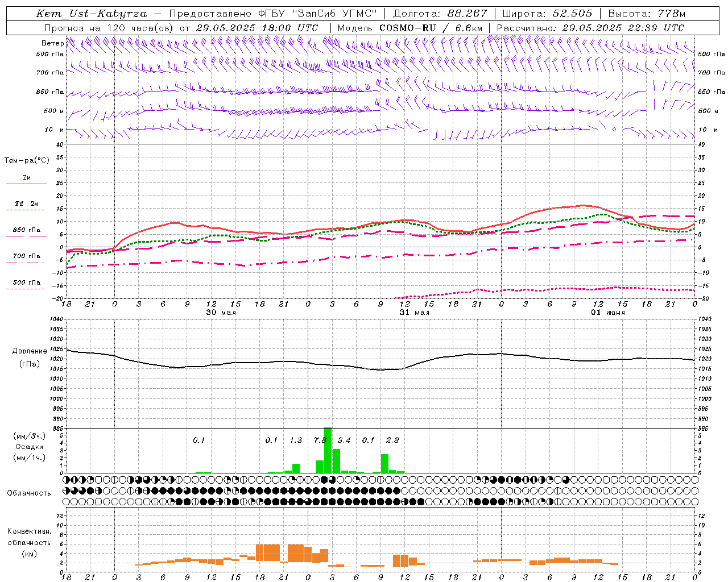Click the 700 гПа temperature legend entry
The height and width of the screenshot is (582, 728).
coord(27,256)
